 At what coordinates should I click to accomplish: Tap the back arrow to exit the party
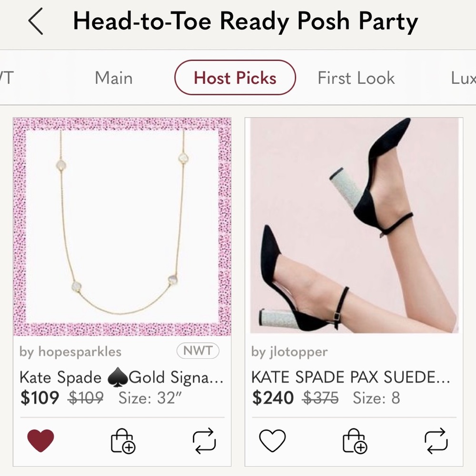tap(36, 21)
